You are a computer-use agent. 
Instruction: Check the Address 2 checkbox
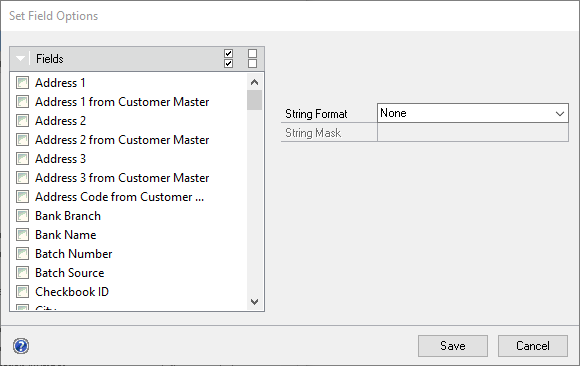(x=23, y=121)
